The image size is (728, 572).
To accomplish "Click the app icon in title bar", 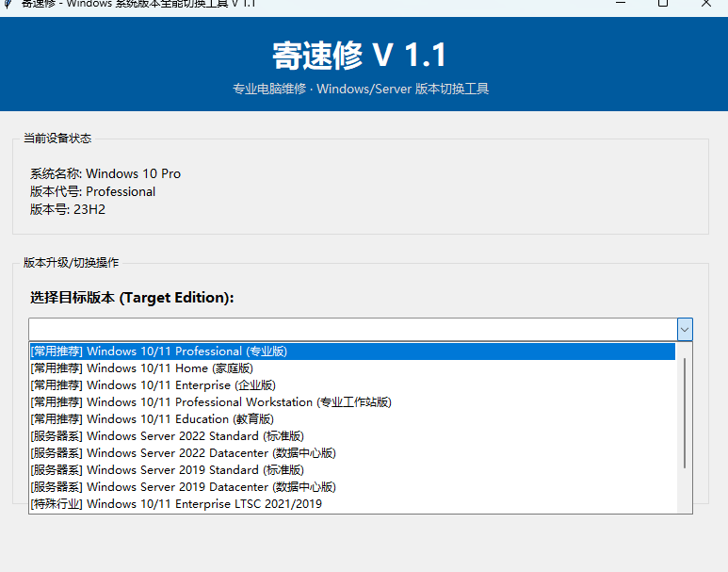I will [8, 4].
